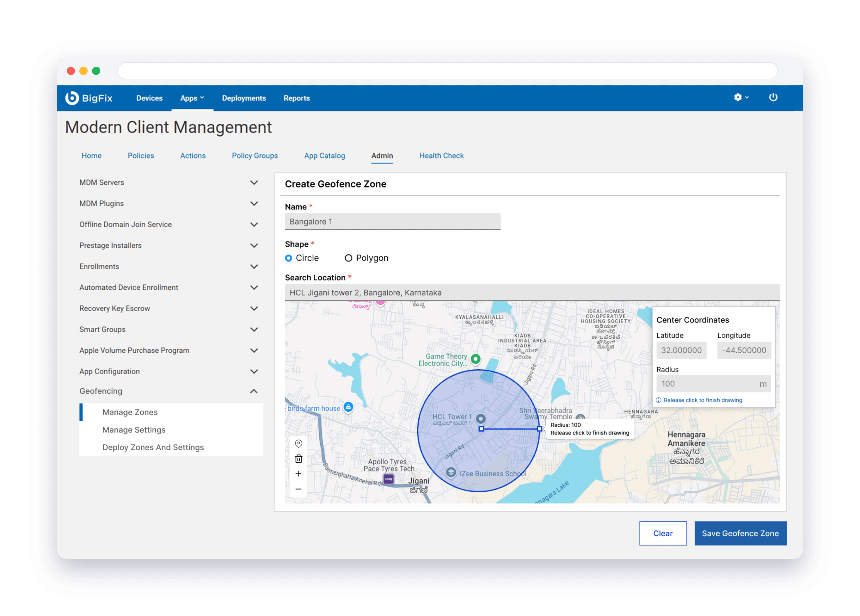860x616 pixels.
Task: Zoom out on the map with minus
Action: coord(298,489)
